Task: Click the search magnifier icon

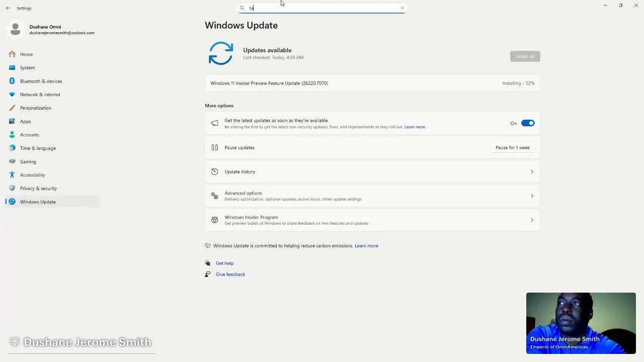Action: click(x=242, y=8)
